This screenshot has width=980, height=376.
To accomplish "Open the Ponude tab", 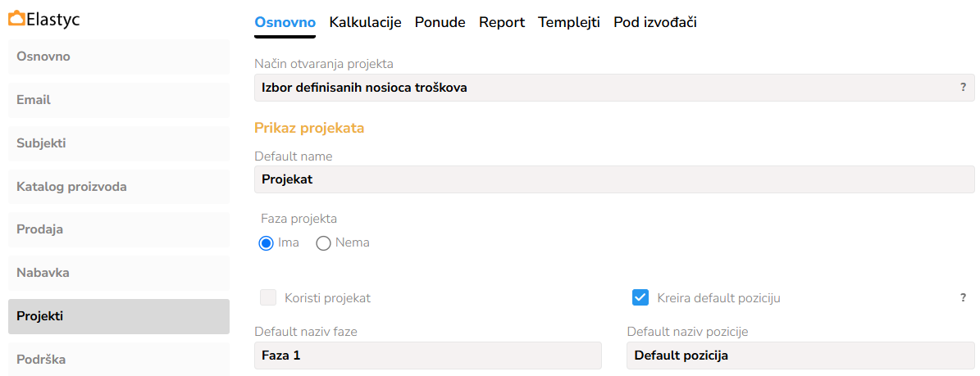I will click(x=440, y=23).
